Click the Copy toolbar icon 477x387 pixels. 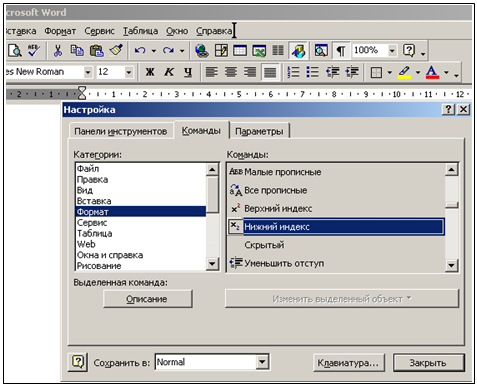[x=77, y=51]
